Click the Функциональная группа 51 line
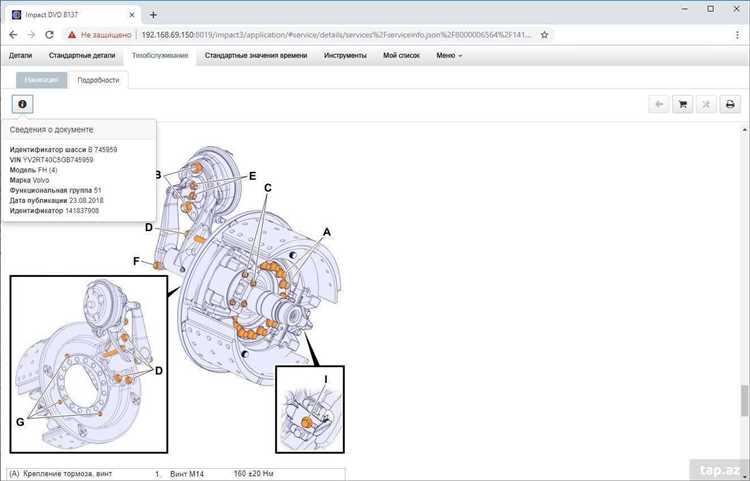Screen dimensions: 750x481 55,190
